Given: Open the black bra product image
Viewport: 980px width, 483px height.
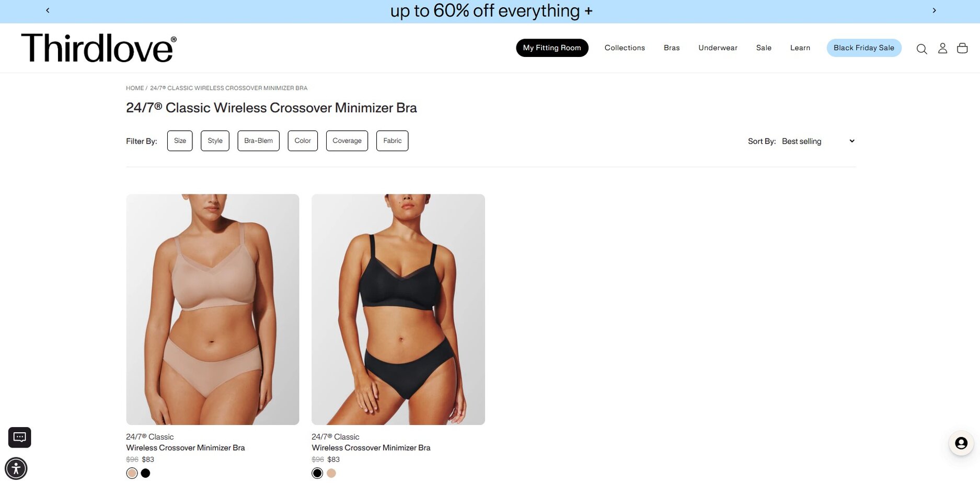Looking at the screenshot, I should click(398, 309).
